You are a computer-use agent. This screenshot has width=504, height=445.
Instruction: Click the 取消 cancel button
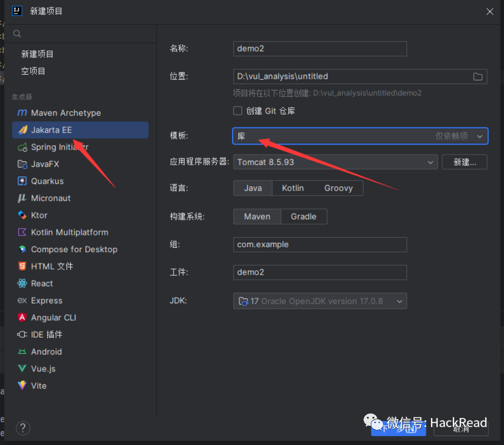461,428
